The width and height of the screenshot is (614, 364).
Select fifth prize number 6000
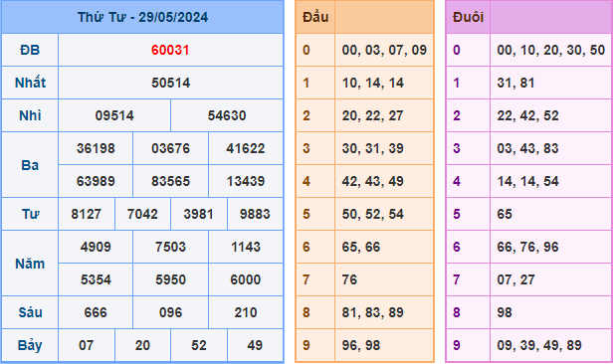coord(246,279)
